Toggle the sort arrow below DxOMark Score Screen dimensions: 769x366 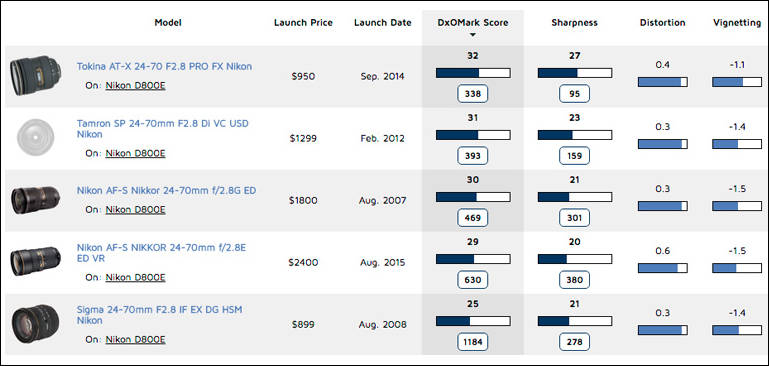tap(473, 35)
